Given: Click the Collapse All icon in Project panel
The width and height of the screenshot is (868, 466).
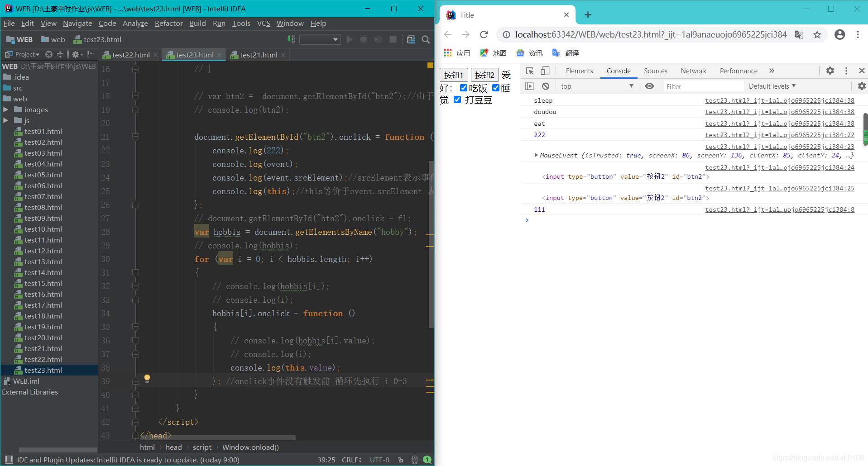Looking at the screenshot, I should (x=60, y=54).
